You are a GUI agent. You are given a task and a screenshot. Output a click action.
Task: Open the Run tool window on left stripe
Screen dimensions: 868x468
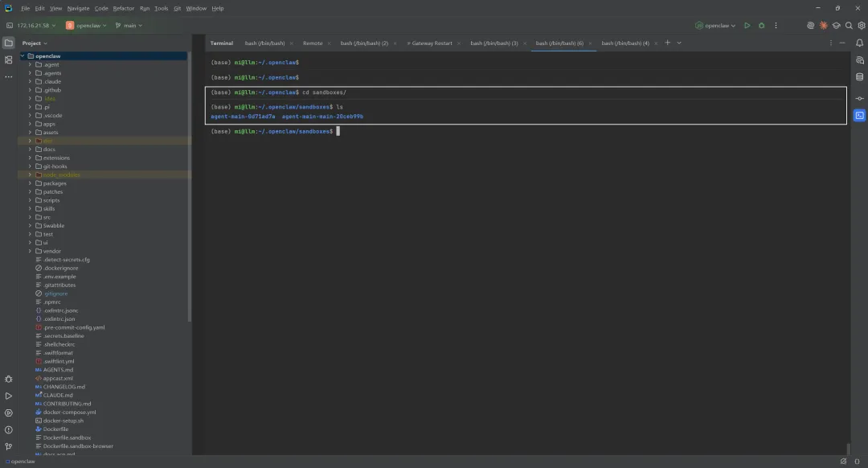point(8,396)
